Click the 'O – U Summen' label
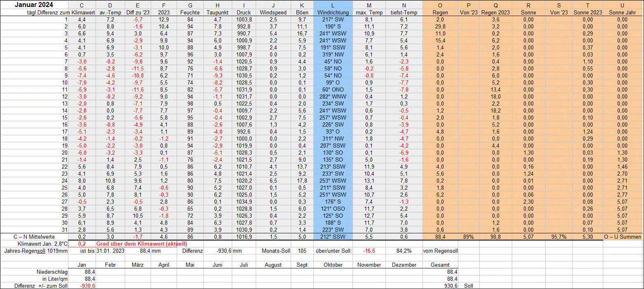This screenshot has height=289, width=644. pos(622,237)
